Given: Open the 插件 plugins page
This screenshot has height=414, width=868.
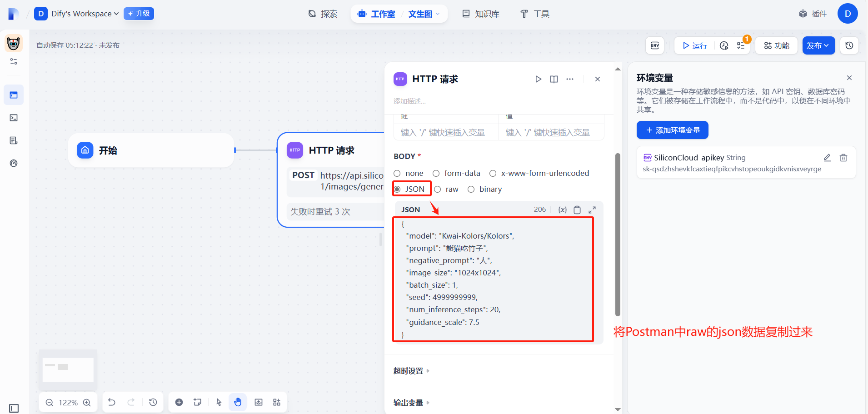Looking at the screenshot, I should 813,14.
